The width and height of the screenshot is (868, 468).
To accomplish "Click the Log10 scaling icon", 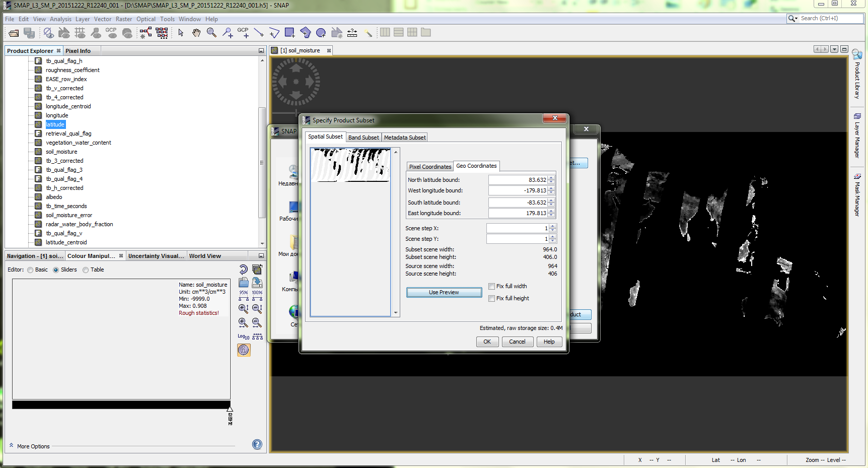I will pos(243,337).
